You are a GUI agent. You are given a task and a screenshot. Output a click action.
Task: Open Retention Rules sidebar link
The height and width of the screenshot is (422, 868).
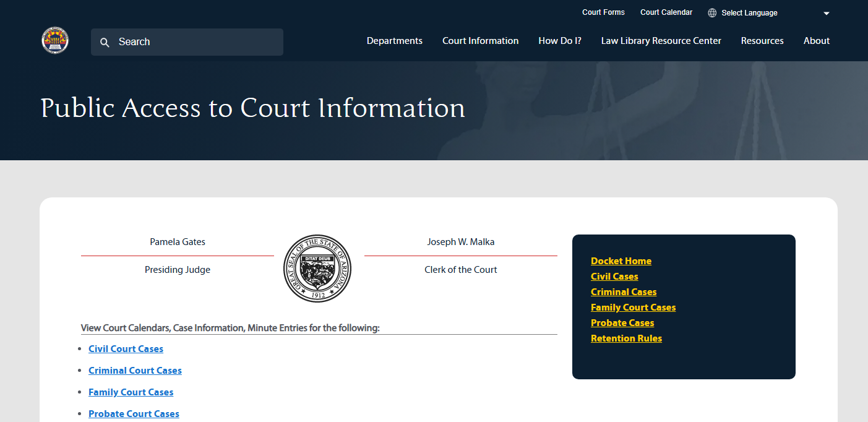[x=626, y=338]
